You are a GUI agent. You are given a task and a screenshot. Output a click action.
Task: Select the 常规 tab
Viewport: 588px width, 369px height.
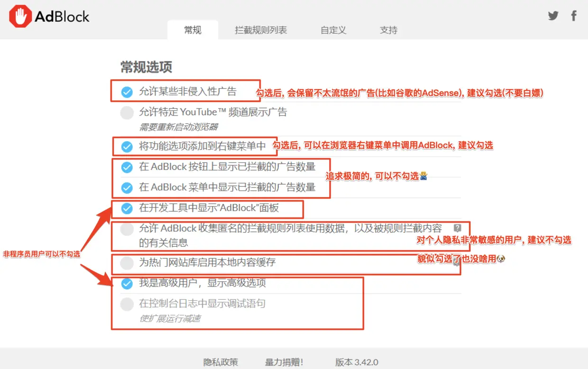tap(193, 30)
